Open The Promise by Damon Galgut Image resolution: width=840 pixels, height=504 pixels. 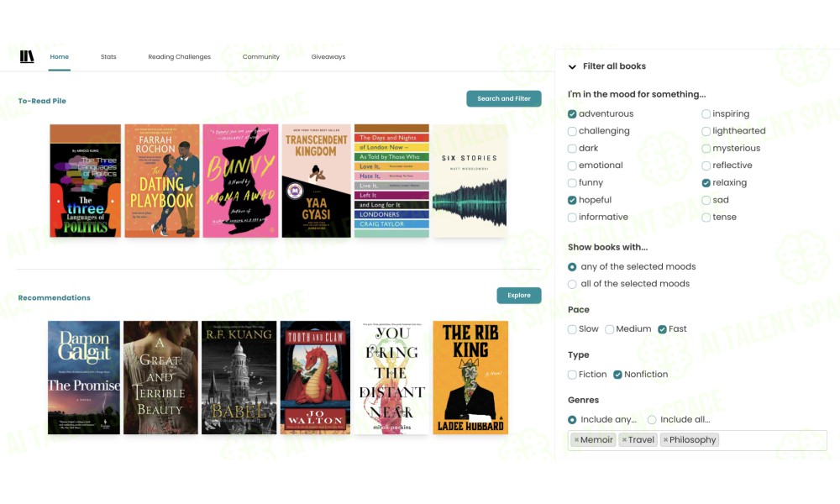coord(83,378)
